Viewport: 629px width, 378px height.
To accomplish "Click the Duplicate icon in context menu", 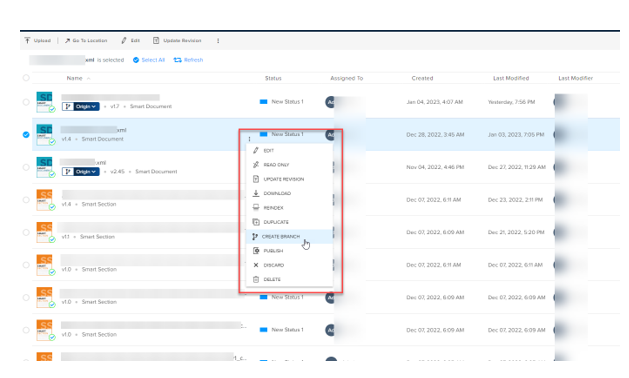I will point(256,222).
